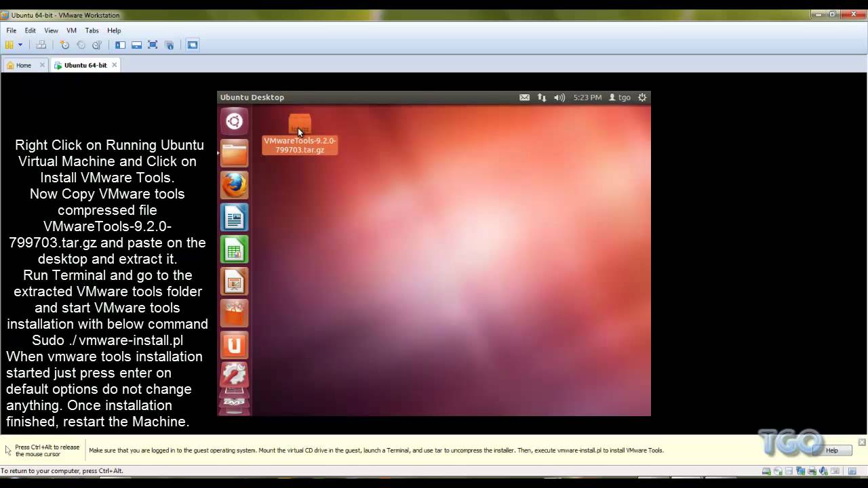Image resolution: width=868 pixels, height=488 pixels.
Task: Take a snapshot of the virtual machine
Action: click(x=65, y=45)
